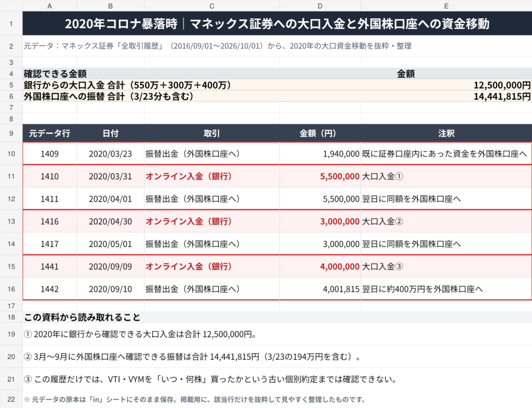This screenshot has width=532, height=408.
Task: Click the '金額' summary header cell
Action: coord(406,73)
